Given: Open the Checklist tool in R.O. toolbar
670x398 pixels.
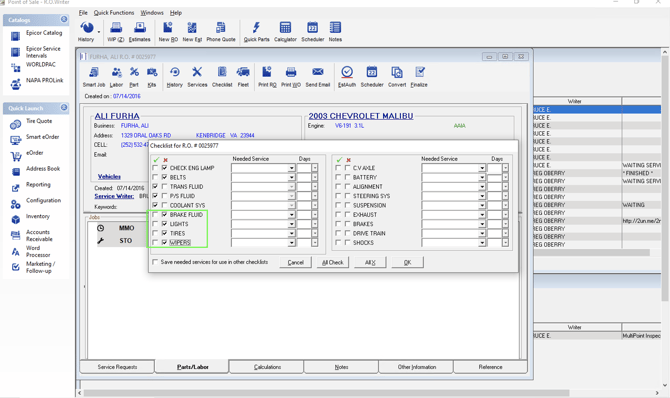Looking at the screenshot, I should pos(222,77).
